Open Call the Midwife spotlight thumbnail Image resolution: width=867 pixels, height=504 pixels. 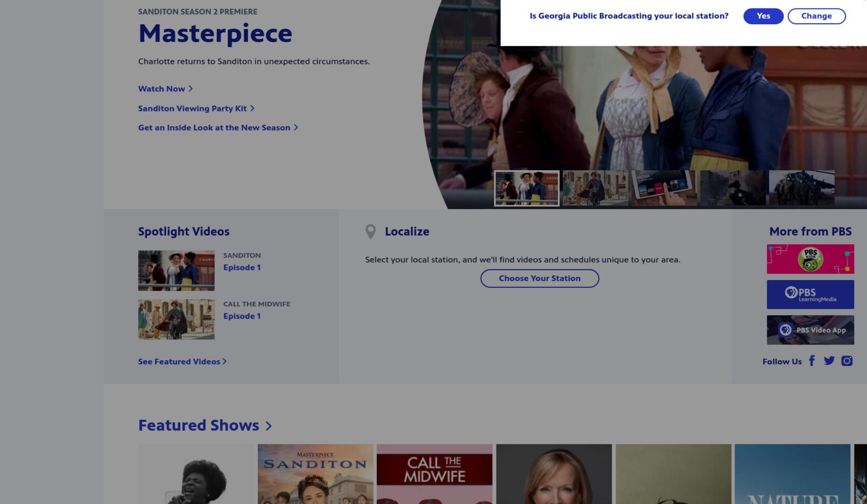point(176,319)
